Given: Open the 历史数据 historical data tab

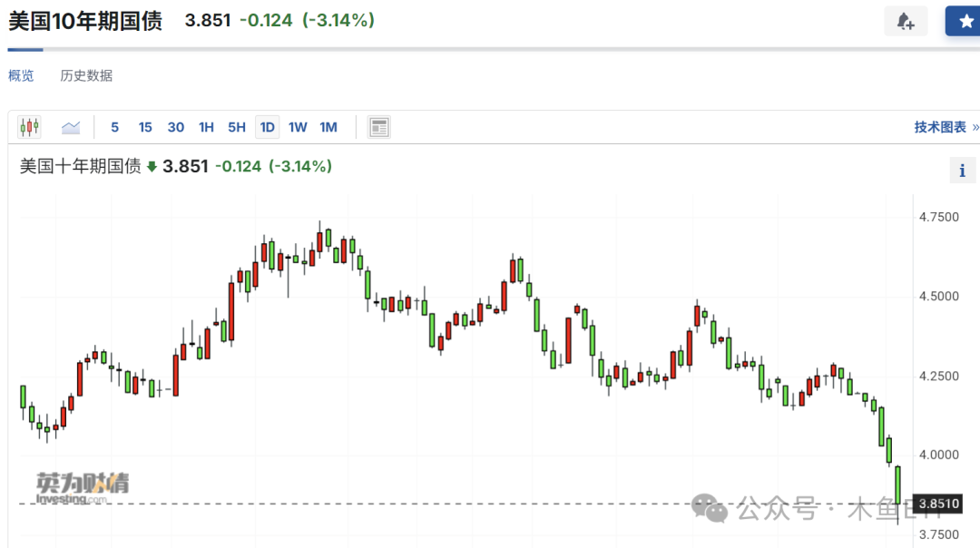Looking at the screenshot, I should [x=86, y=75].
